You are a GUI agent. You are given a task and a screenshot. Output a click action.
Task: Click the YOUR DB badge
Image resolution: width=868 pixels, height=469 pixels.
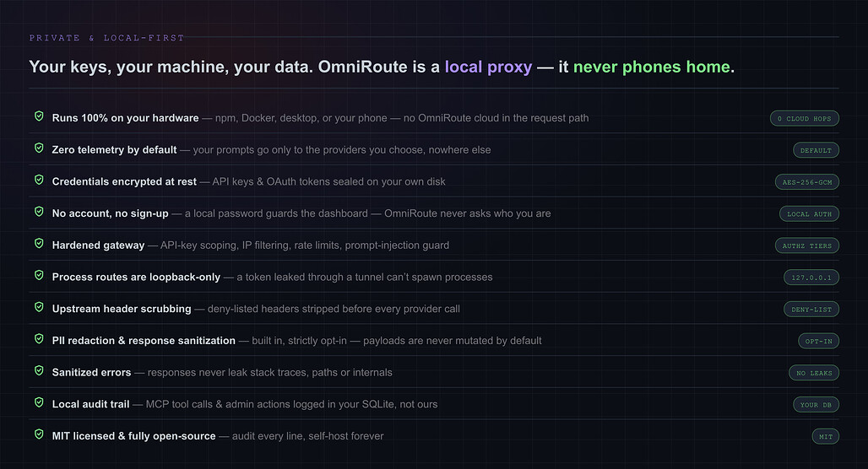[816, 405]
